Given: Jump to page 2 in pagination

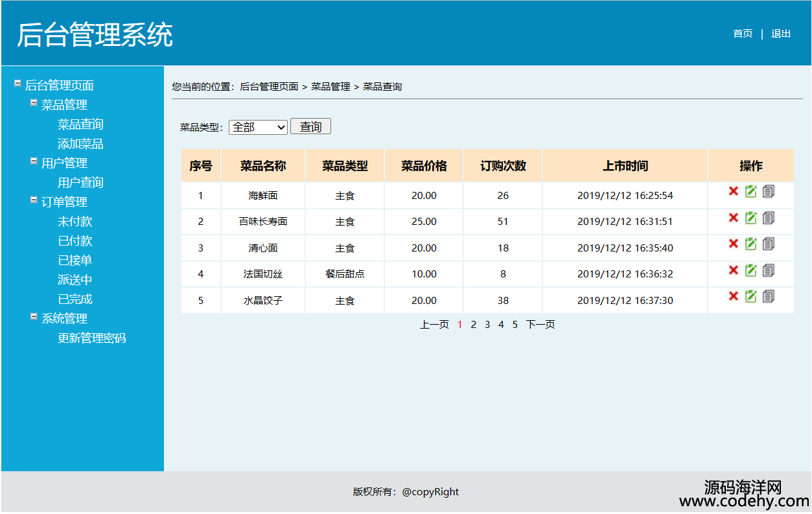Looking at the screenshot, I should pyautogui.click(x=474, y=325).
